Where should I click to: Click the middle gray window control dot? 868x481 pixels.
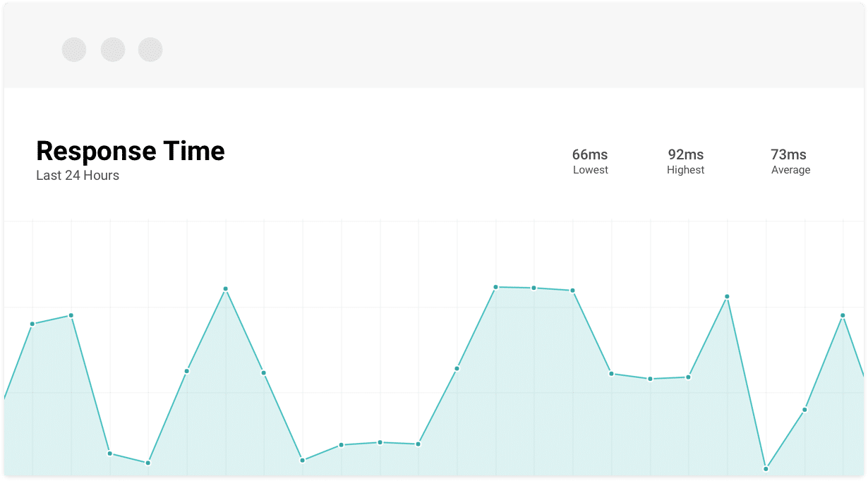[x=113, y=50]
